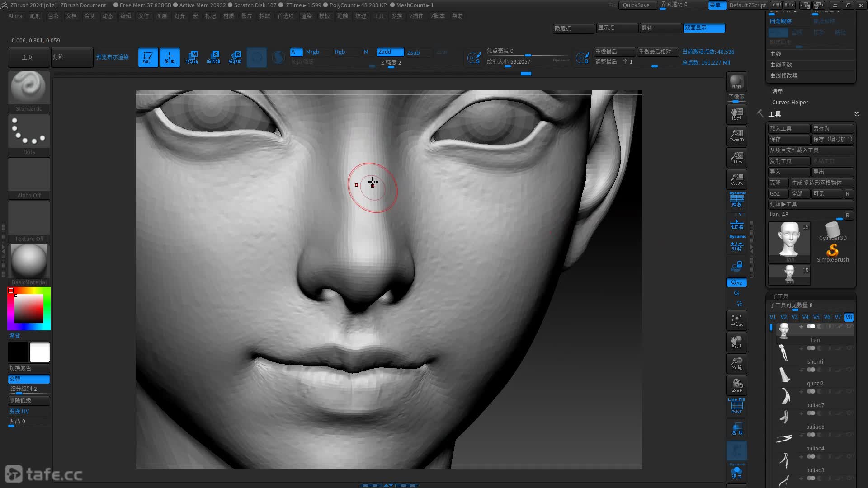Click the 另存为 (Save As) button
Image resolution: width=868 pixels, height=488 pixels.
pos(832,128)
